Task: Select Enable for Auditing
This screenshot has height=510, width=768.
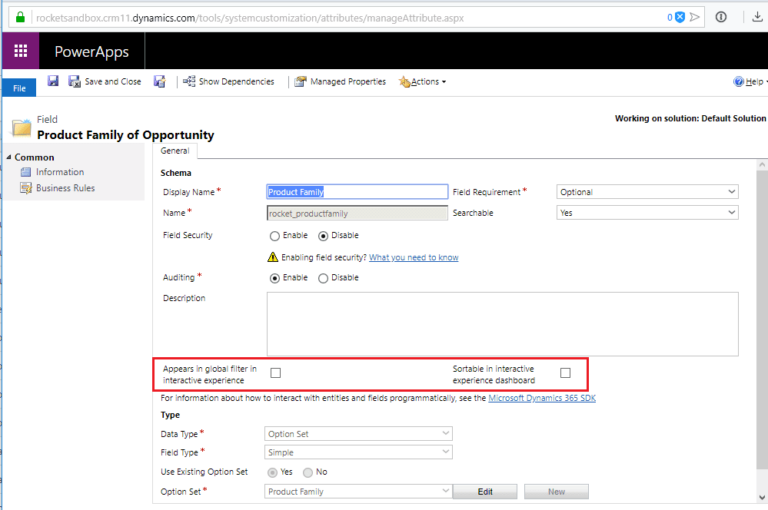Action: 275,278
